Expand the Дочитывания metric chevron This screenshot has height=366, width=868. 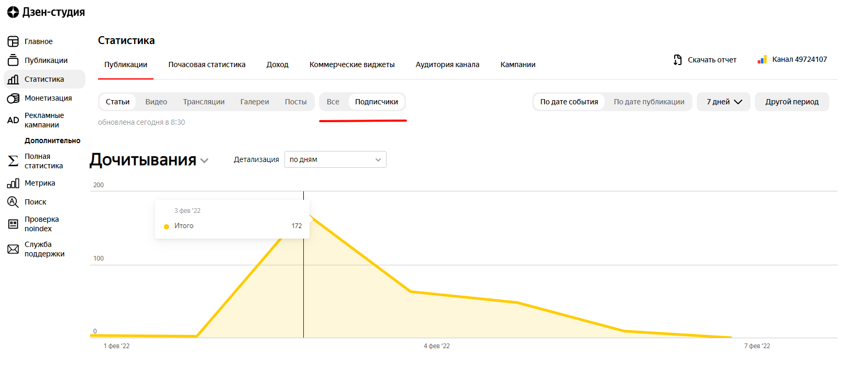pos(204,161)
